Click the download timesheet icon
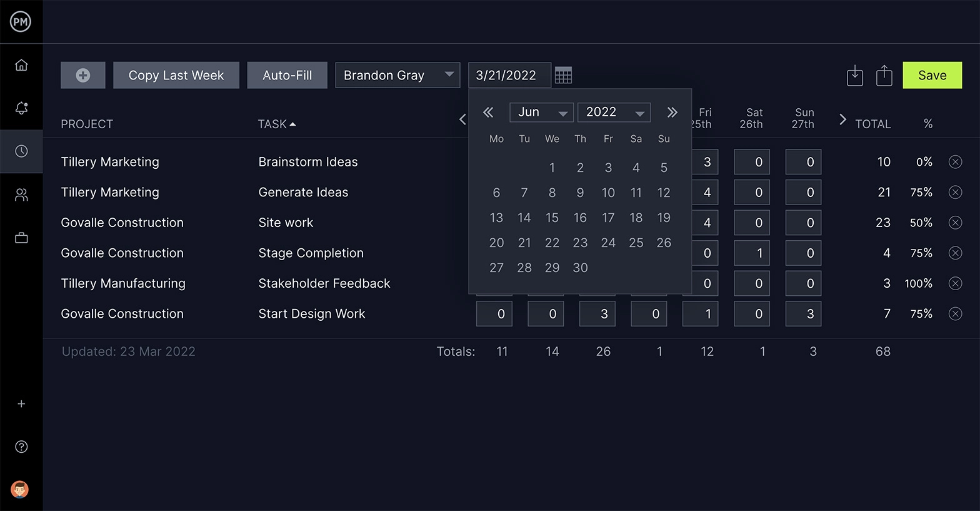 pos(854,76)
